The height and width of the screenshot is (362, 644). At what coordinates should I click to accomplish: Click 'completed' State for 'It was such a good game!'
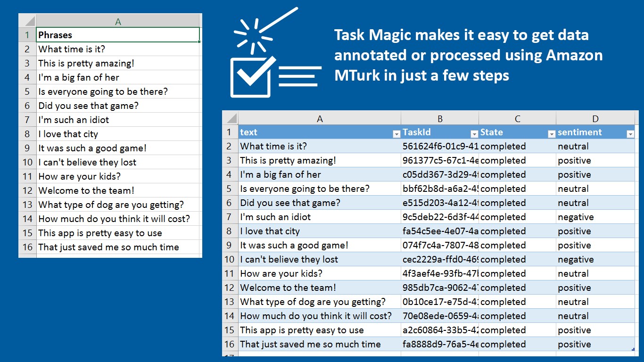pos(517,245)
